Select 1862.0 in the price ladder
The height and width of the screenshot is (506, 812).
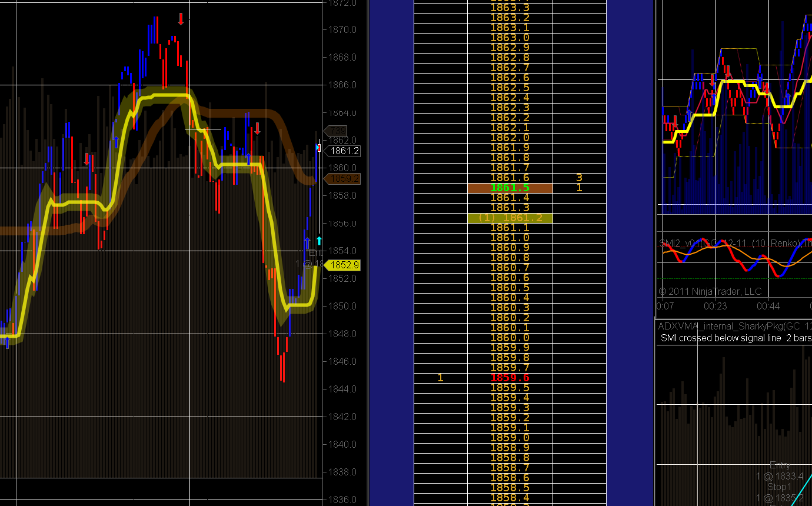coord(510,138)
